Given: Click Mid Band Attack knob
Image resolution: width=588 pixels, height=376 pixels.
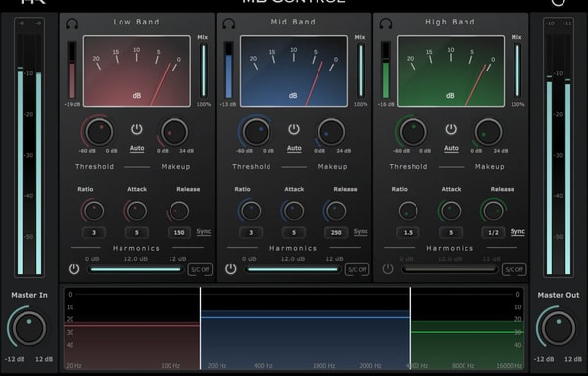Looking at the screenshot, I should coord(294,211).
